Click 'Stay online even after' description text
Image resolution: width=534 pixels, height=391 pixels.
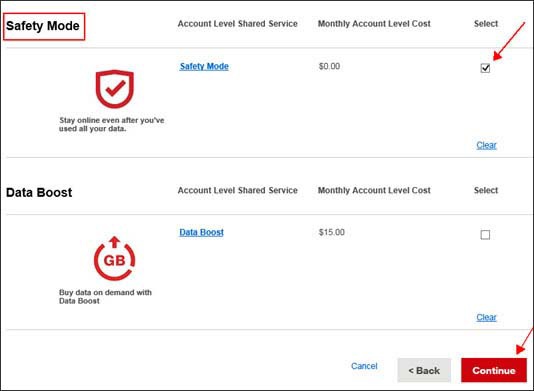click(x=111, y=124)
